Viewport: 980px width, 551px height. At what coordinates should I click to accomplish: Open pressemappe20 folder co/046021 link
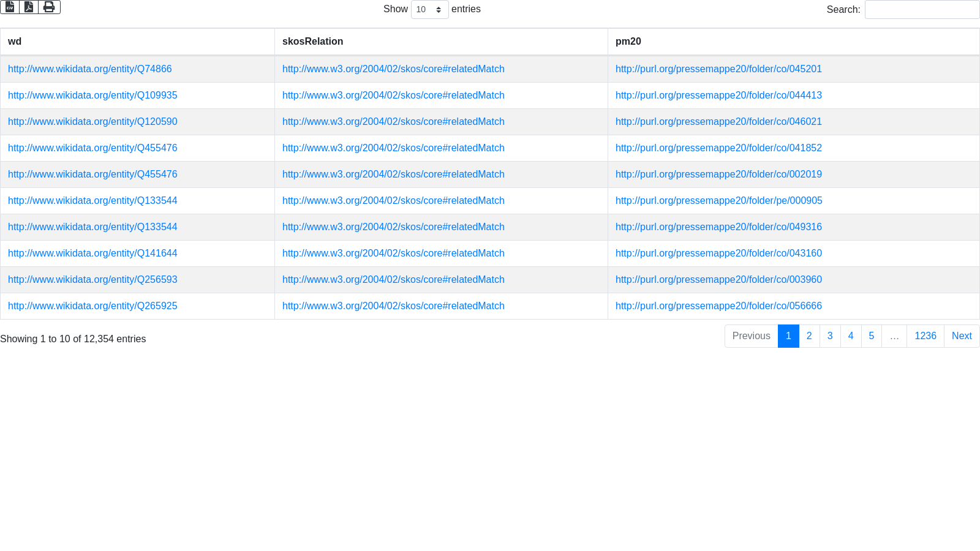(x=718, y=122)
